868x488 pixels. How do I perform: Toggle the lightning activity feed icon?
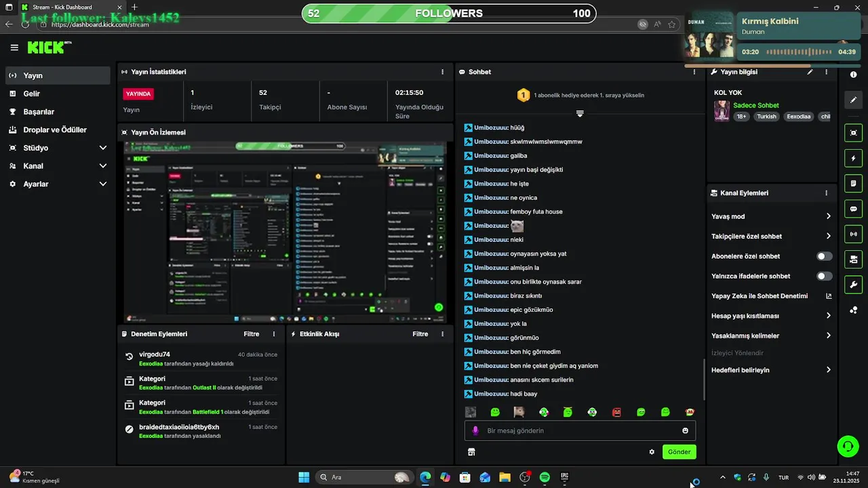coord(854,159)
